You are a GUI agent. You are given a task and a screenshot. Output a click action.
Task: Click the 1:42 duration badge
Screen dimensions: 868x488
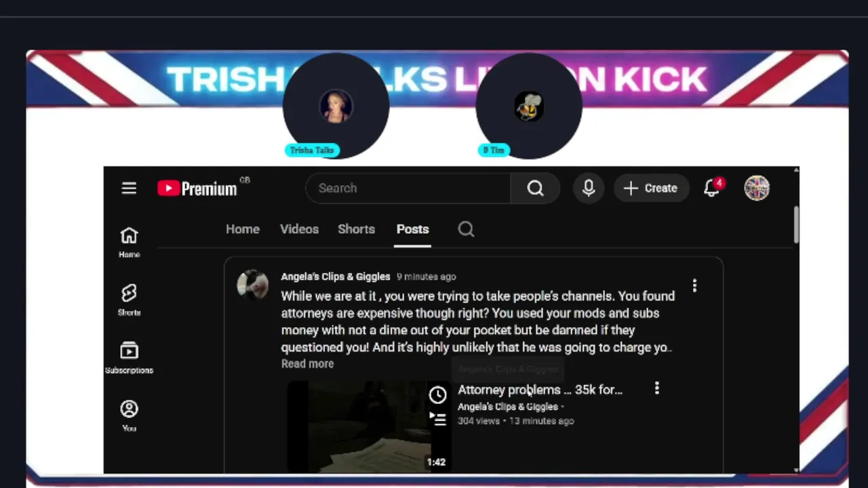(x=436, y=462)
